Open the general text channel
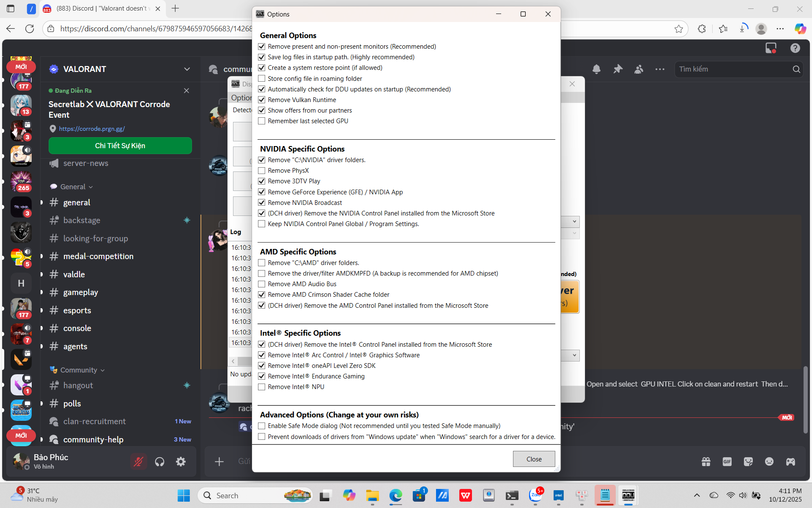The image size is (812, 508). [x=77, y=202]
